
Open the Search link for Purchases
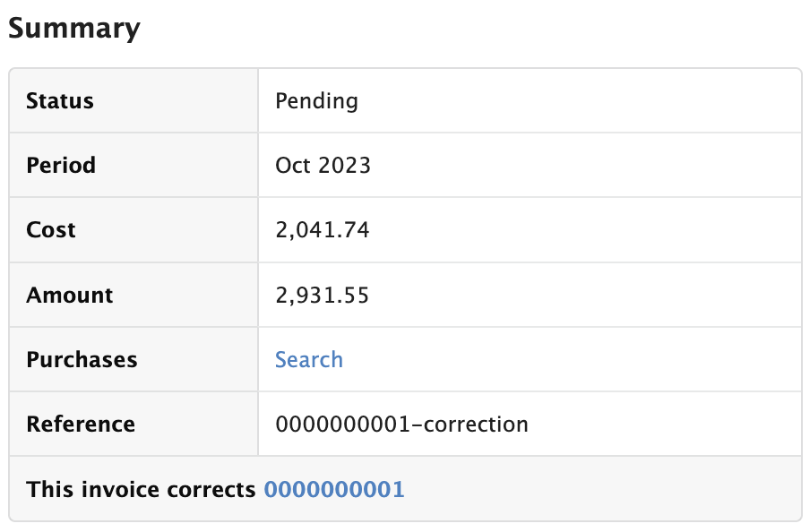pos(308,359)
